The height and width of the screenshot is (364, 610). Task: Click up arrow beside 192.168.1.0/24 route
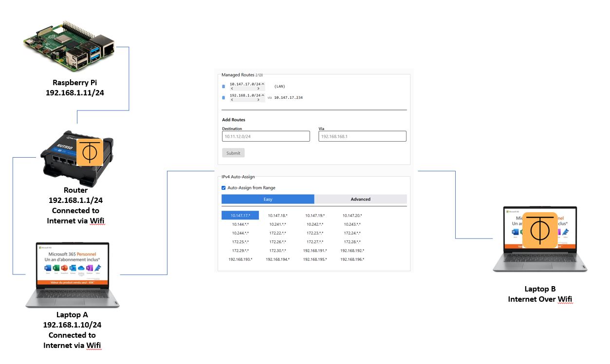[263, 95]
